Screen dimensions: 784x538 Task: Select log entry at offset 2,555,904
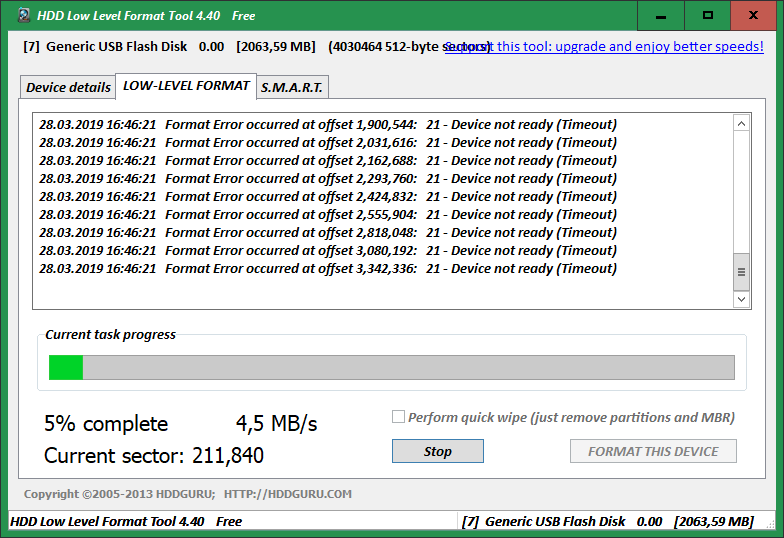pyautogui.click(x=328, y=214)
